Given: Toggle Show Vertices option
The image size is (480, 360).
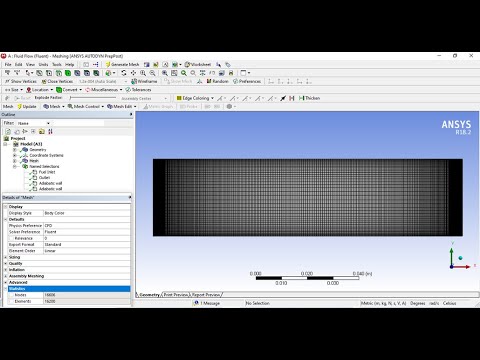Looking at the screenshot, I should [x=21, y=81].
